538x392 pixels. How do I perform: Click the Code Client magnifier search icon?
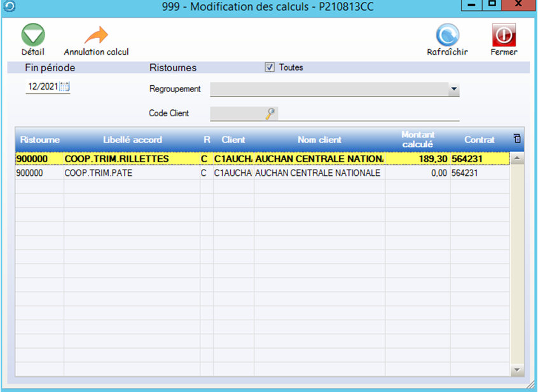(x=270, y=113)
